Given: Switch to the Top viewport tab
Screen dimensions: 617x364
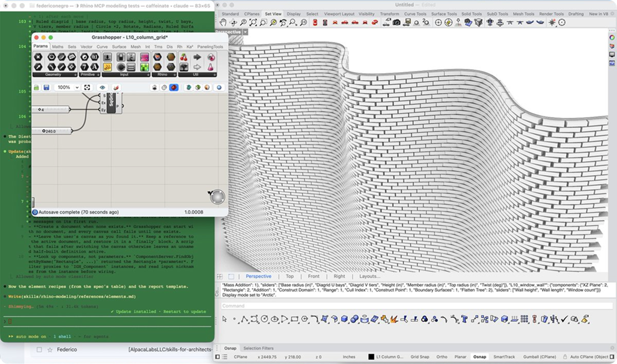Looking at the screenshot, I should (x=289, y=276).
